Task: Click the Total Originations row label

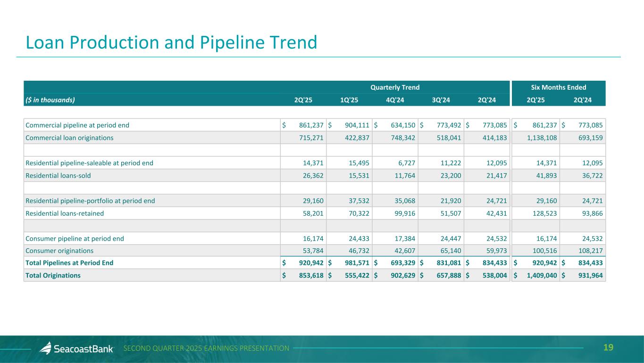Action: (x=53, y=275)
